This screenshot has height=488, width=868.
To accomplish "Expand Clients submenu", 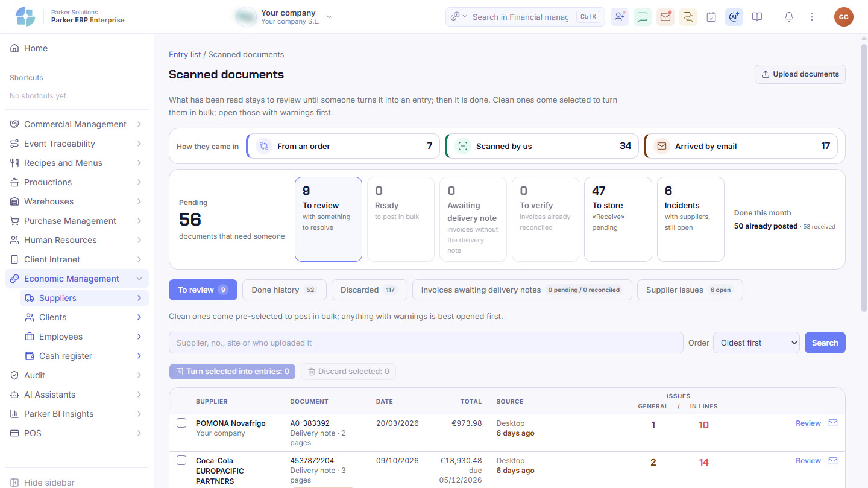I will tap(84, 317).
